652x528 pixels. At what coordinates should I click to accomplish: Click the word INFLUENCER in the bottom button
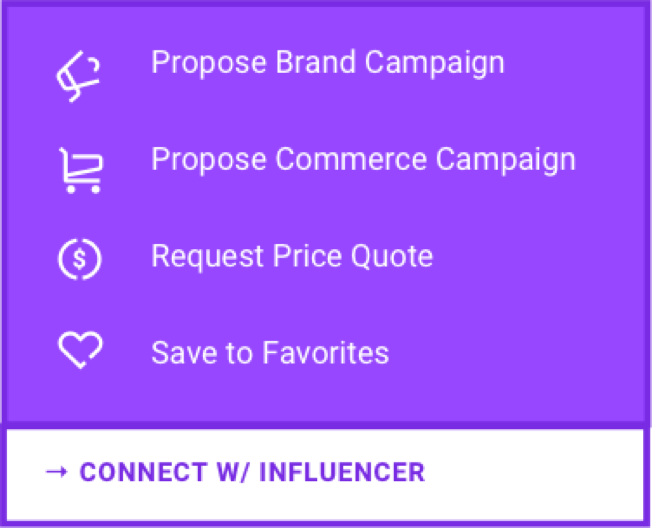[342, 472]
